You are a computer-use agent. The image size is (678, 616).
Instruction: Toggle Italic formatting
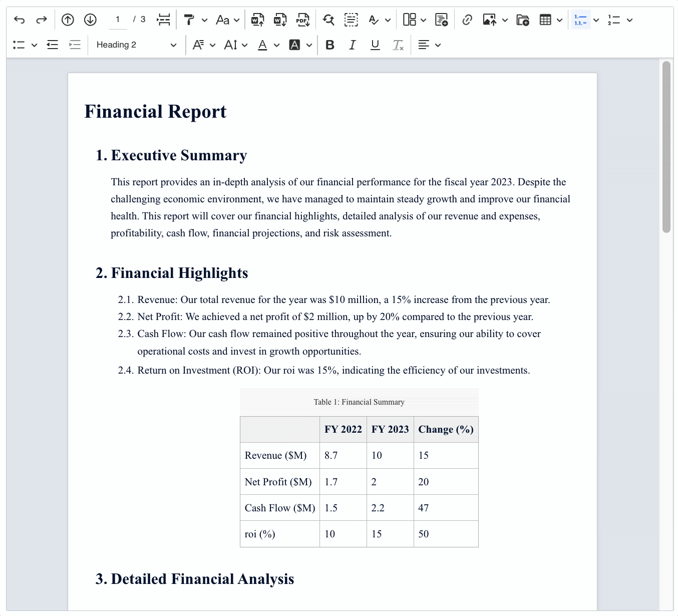coord(353,45)
